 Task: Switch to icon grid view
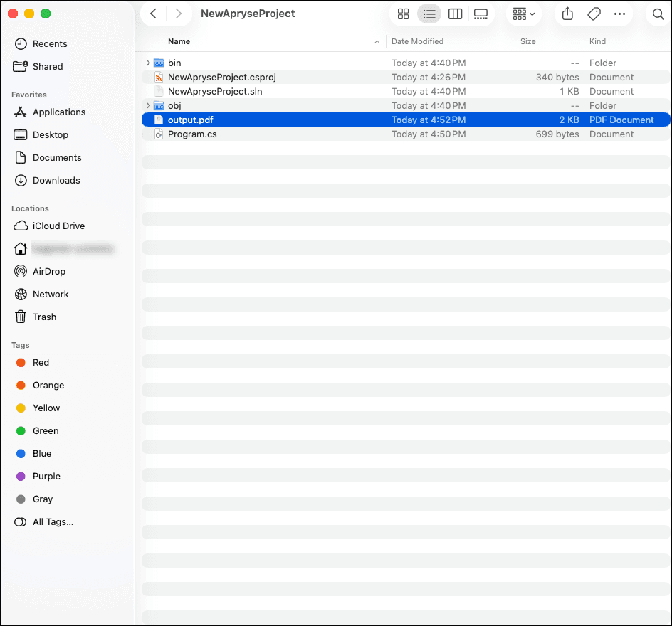tap(403, 14)
